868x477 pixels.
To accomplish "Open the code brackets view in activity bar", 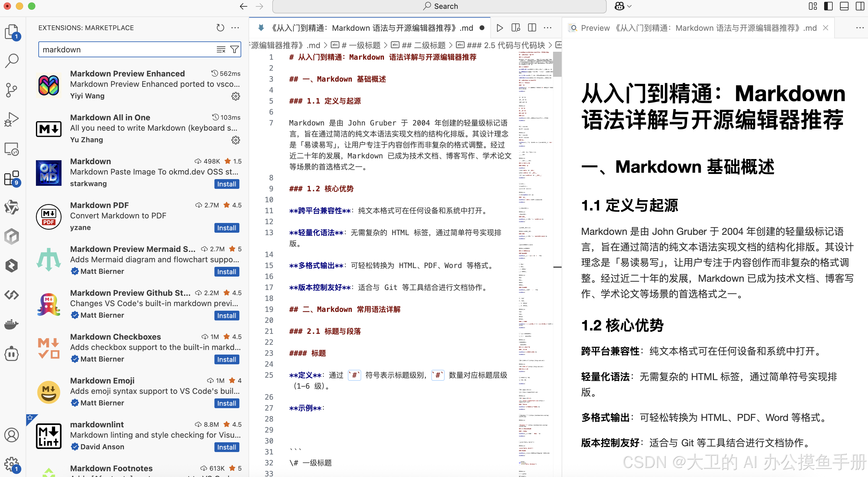I will coord(12,295).
